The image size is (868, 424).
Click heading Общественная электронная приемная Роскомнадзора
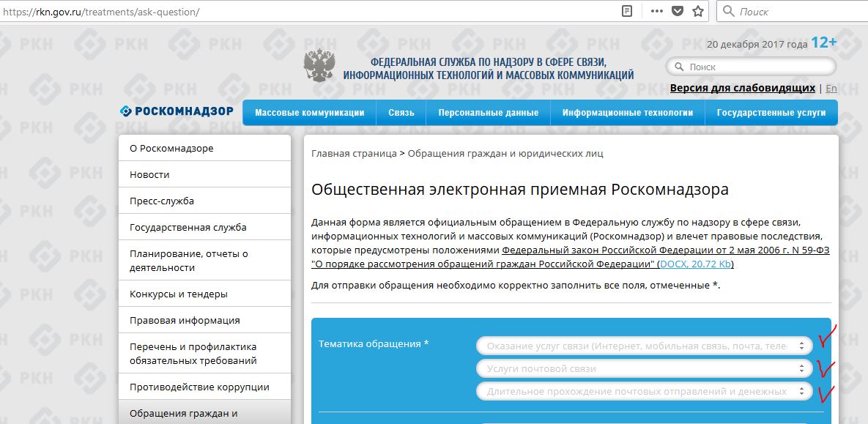(520, 190)
